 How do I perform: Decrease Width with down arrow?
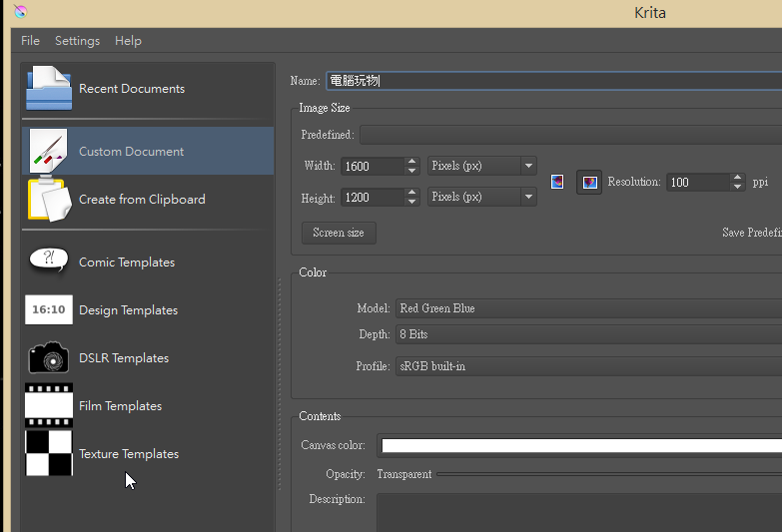coord(411,171)
